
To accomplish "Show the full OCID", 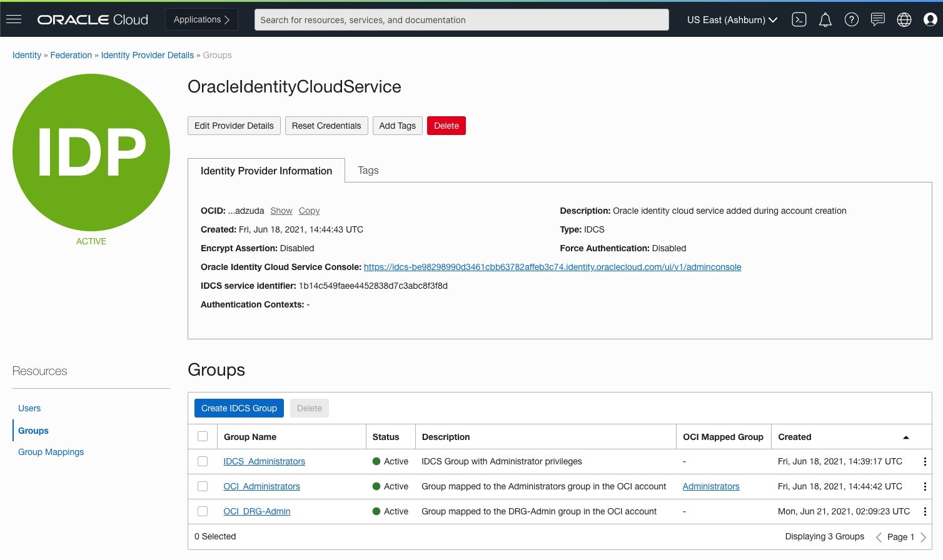I will [281, 211].
